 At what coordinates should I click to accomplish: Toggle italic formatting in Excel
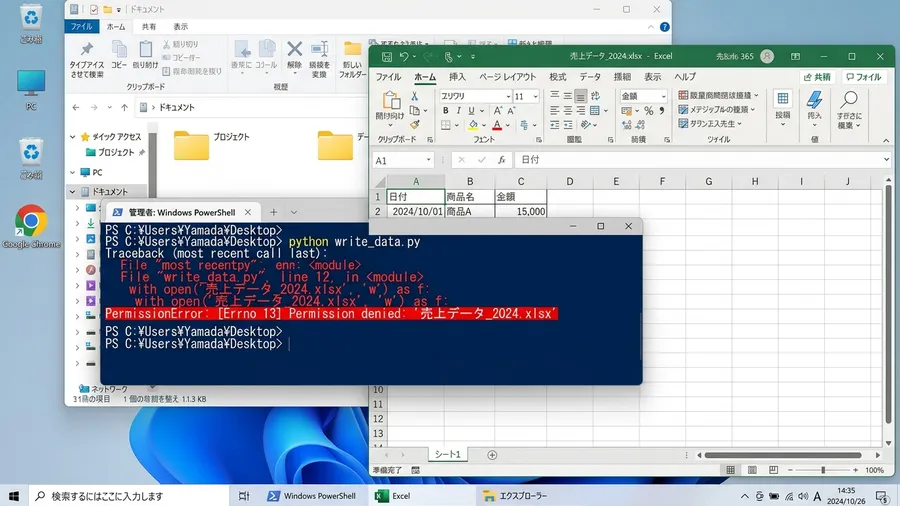point(458,110)
